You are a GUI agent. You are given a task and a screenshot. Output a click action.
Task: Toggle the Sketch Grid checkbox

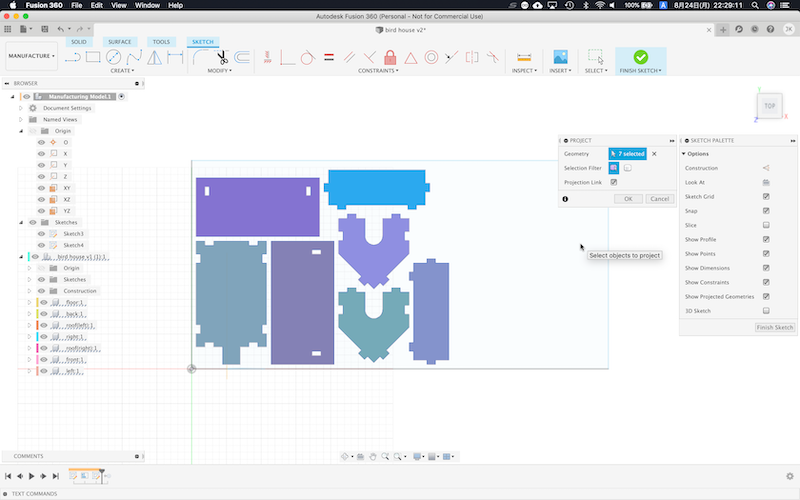[766, 196]
